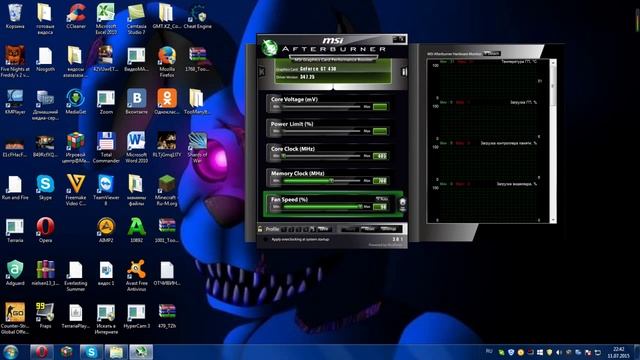
Task: Toggle Apply overclocking at system startup
Action: coord(266,240)
